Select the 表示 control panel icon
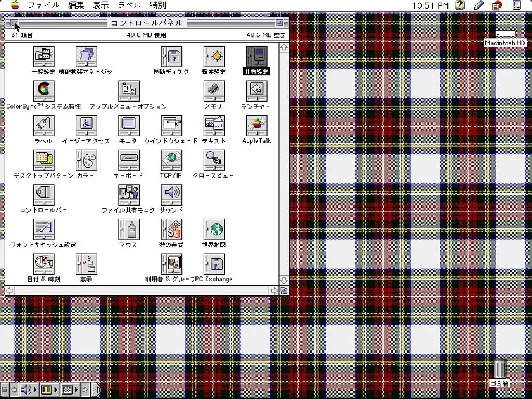This screenshot has height=399, width=532. (x=86, y=264)
